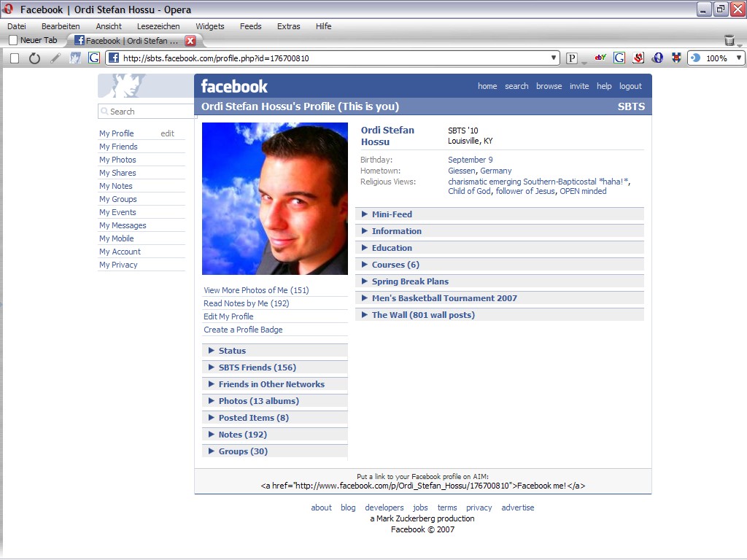Click the browse link in header
This screenshot has height=560, width=747.
549,86
